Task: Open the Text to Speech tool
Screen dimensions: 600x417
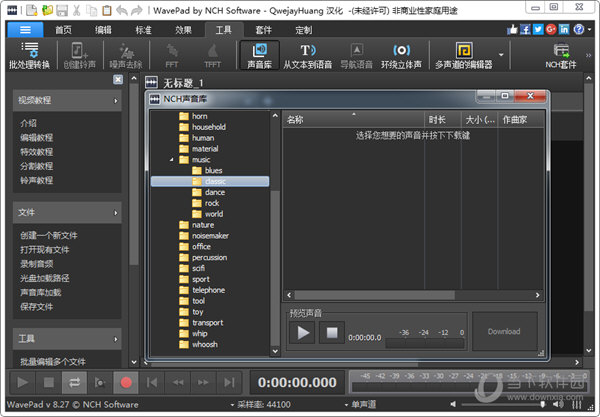Action: tap(308, 56)
